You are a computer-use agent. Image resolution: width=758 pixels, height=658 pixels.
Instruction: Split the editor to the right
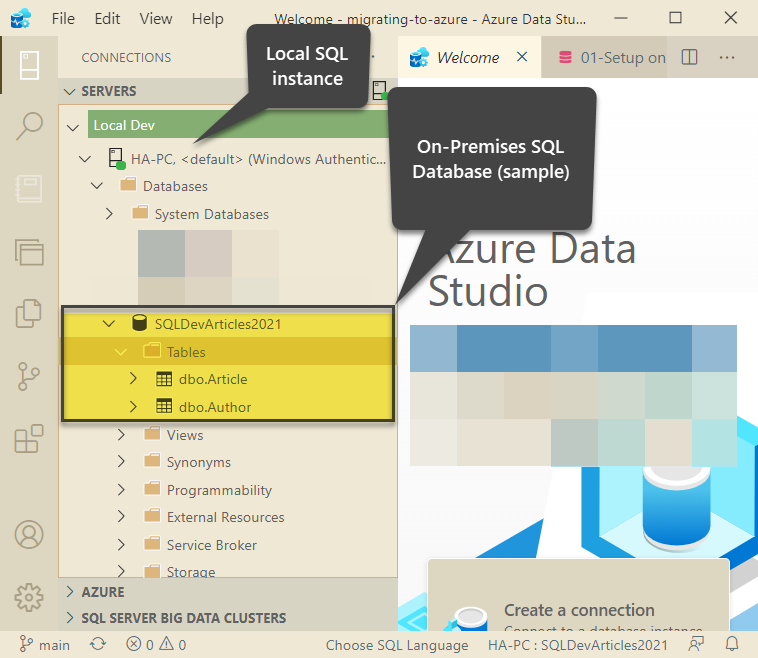[x=689, y=57]
